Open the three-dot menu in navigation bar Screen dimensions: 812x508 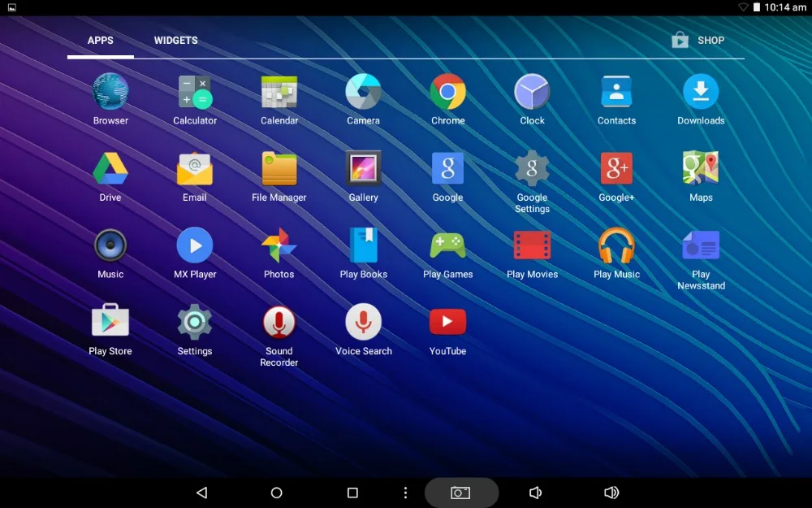405,493
